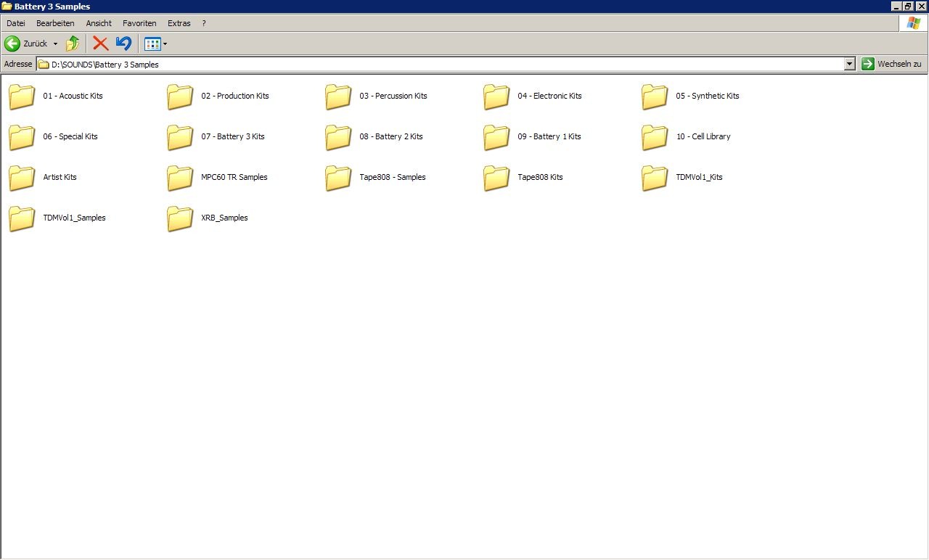Click the '07 - Battery 3 Kits' label
929x560 pixels.
233,136
